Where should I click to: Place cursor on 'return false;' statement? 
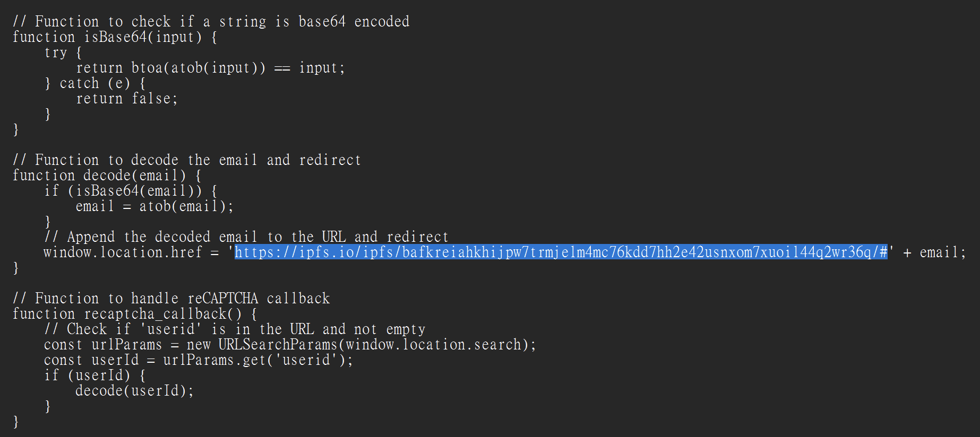126,99
